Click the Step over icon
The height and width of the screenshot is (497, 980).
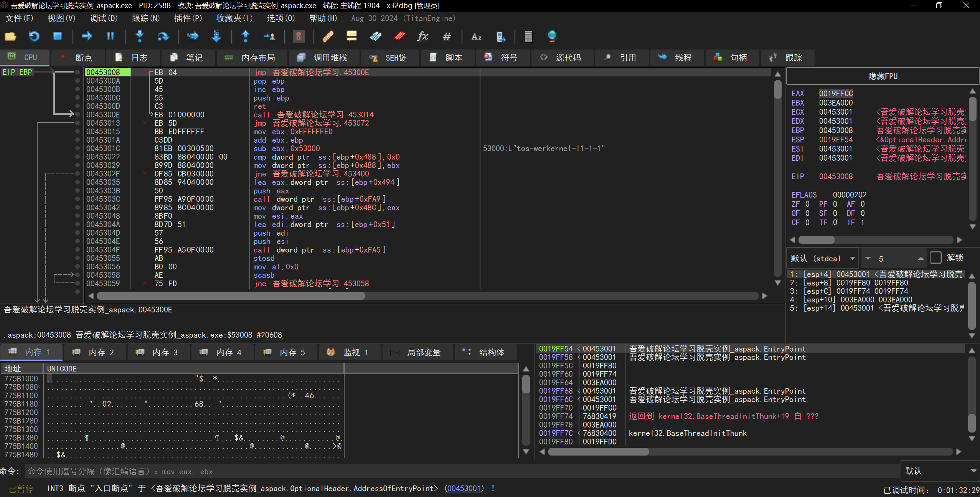[163, 36]
